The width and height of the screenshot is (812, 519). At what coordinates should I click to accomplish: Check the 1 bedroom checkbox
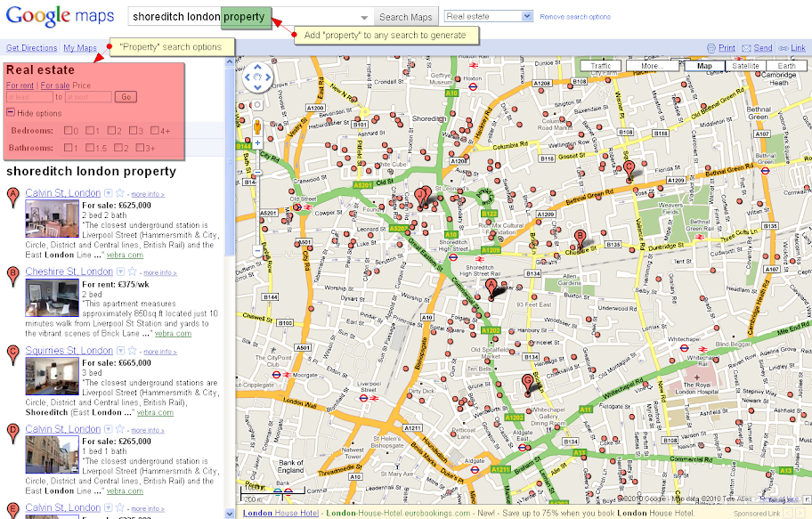pos(90,131)
